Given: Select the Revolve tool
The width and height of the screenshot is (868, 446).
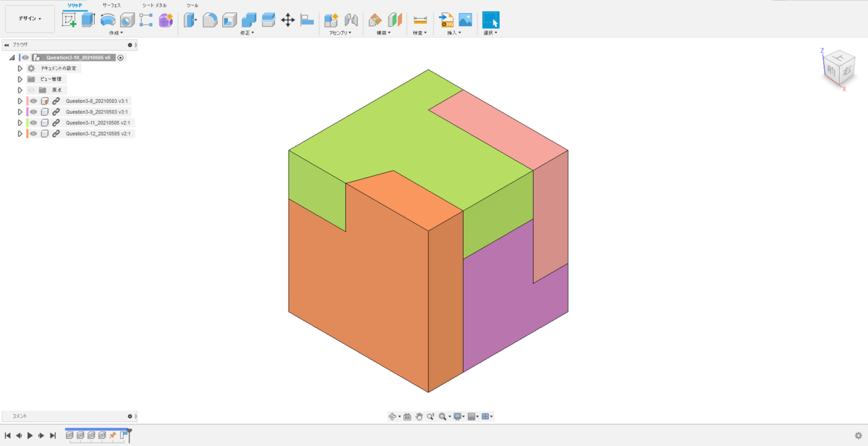Looking at the screenshot, I should point(108,20).
